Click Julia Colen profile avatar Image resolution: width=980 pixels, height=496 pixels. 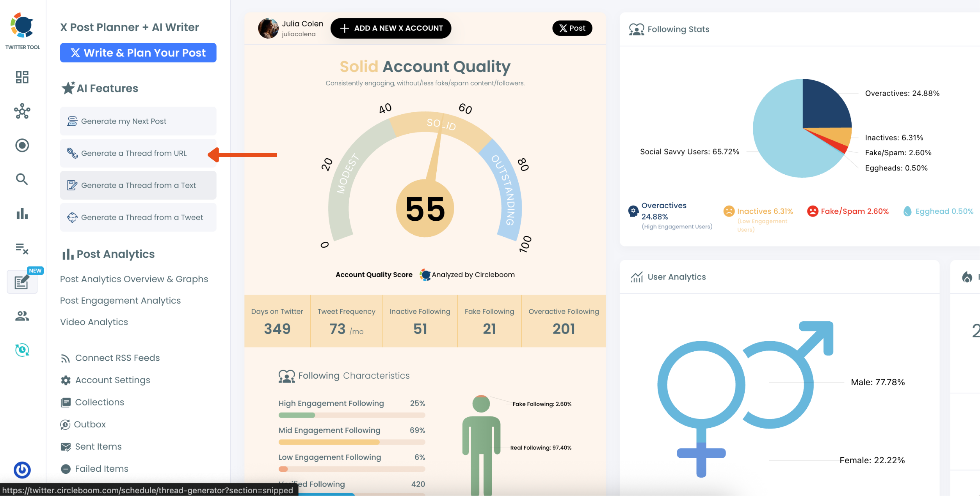[x=268, y=28]
